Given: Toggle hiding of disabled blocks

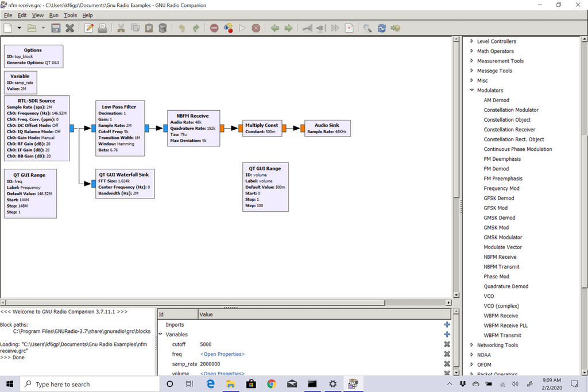Looking at the screenshot, I should click(349, 28).
